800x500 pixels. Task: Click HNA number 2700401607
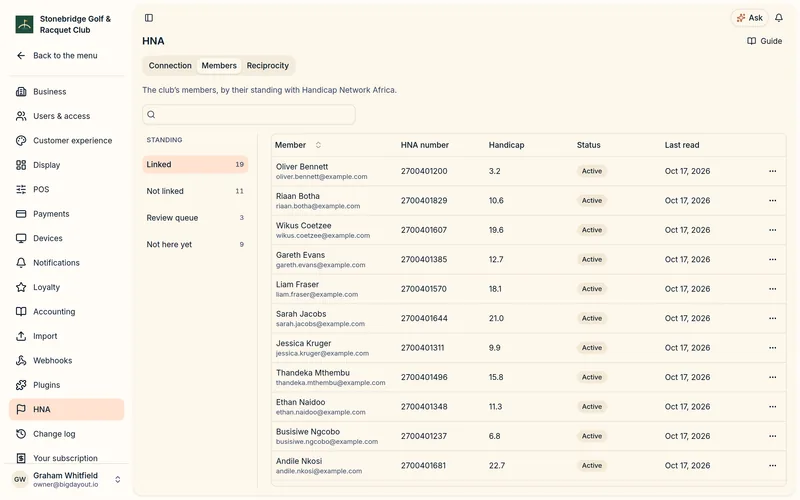click(x=423, y=230)
